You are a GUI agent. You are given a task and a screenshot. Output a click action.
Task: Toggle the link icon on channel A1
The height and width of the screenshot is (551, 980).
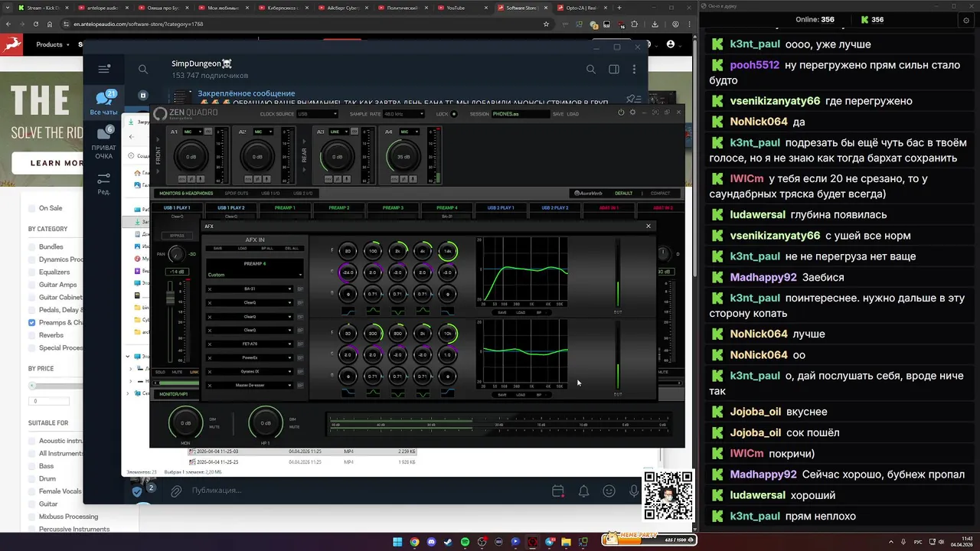click(210, 132)
